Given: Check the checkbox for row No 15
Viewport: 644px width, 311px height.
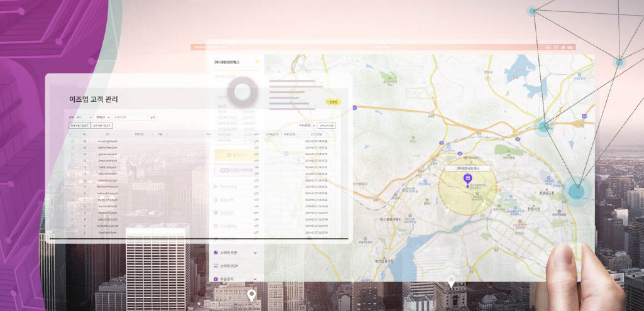Looking at the screenshot, I should click(x=73, y=148).
